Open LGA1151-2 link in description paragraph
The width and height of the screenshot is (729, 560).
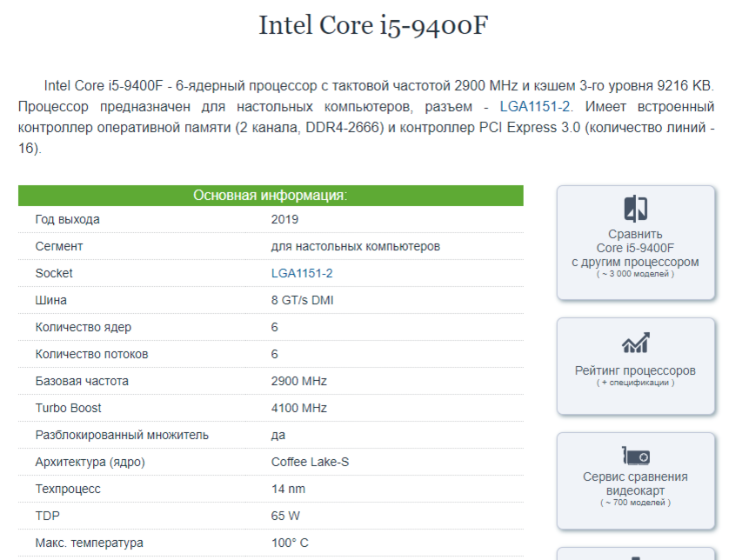(535, 106)
